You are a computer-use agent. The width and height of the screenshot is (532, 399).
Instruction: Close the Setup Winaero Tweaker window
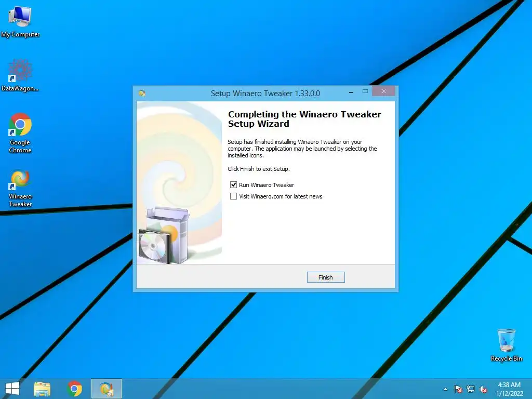point(384,91)
